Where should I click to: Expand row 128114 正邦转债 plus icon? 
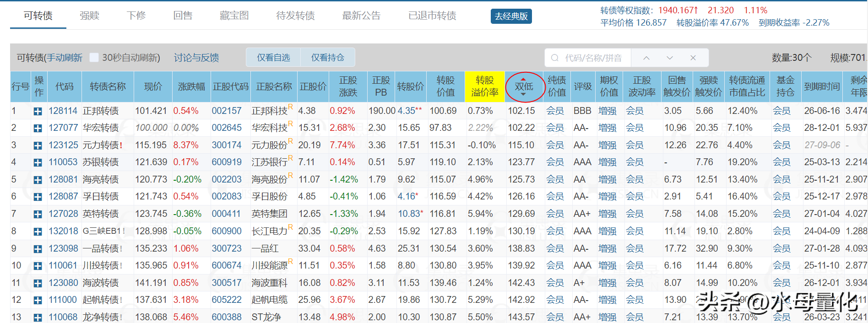[38, 111]
